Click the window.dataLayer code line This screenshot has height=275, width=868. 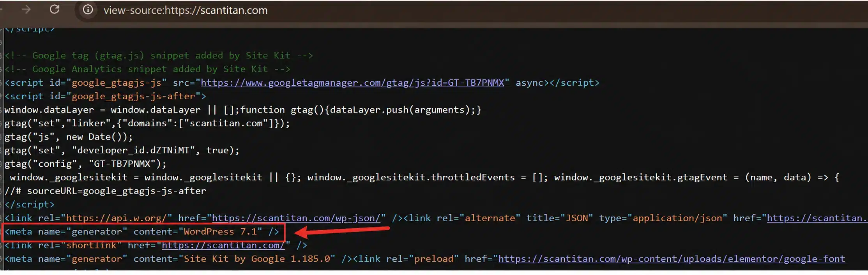243,110
